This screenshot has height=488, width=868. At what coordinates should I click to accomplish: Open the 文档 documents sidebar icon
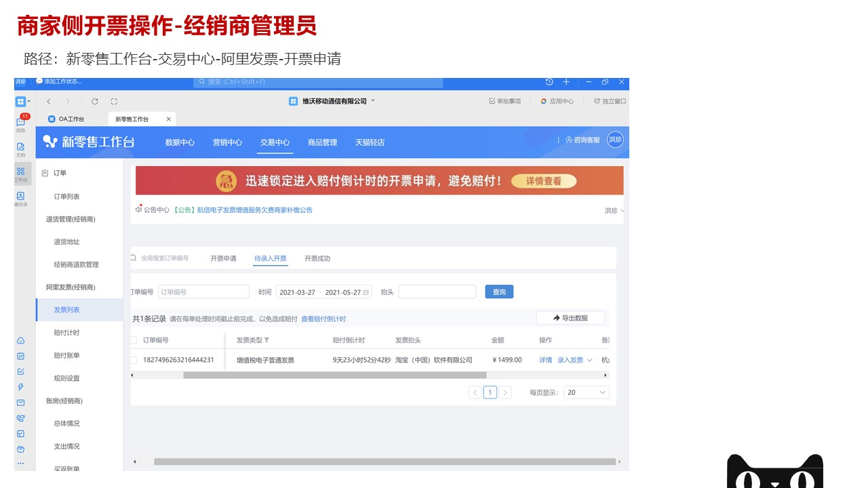[21, 147]
